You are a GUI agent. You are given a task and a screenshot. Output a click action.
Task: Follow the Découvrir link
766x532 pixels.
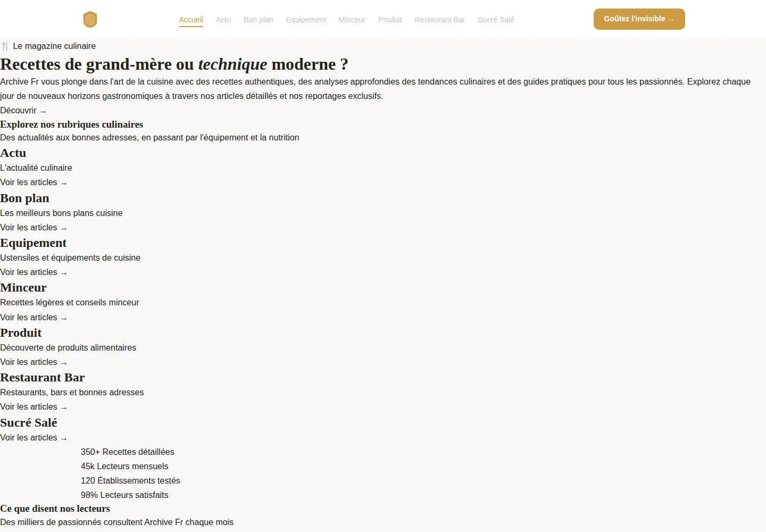click(x=23, y=111)
